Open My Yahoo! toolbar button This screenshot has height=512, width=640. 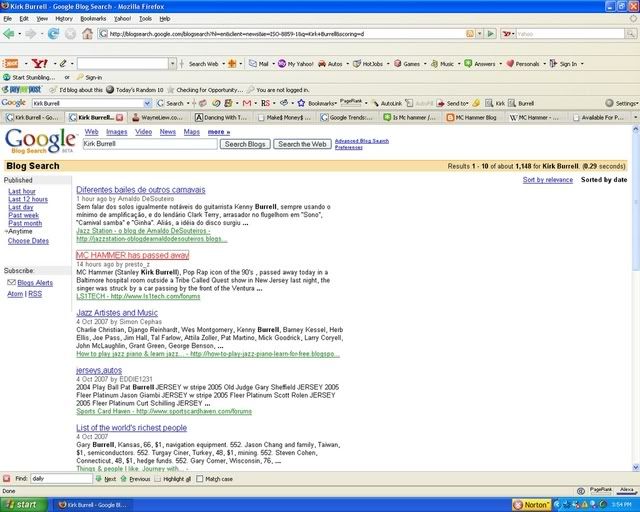[x=296, y=64]
